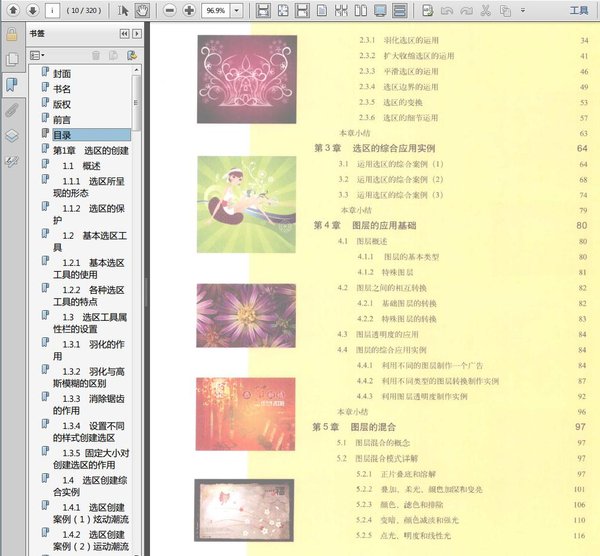
Task: Click contents entry 2.3.1 羽化选区的运用
Action: (399, 40)
